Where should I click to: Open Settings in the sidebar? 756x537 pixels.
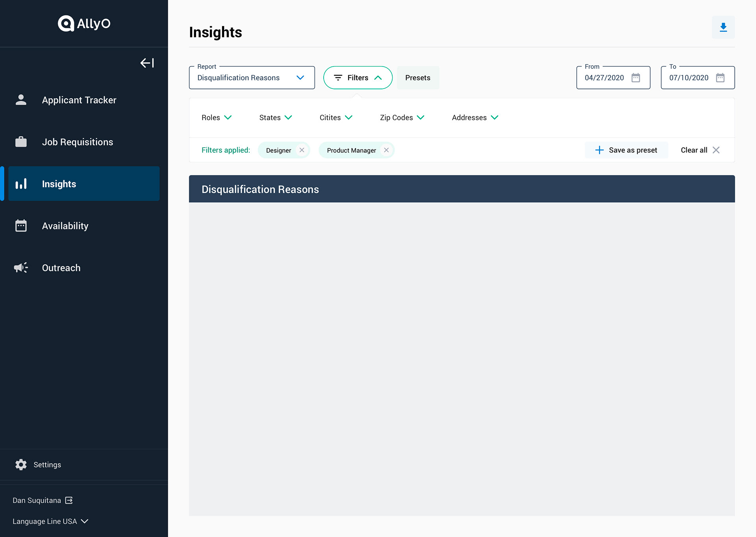click(x=38, y=465)
